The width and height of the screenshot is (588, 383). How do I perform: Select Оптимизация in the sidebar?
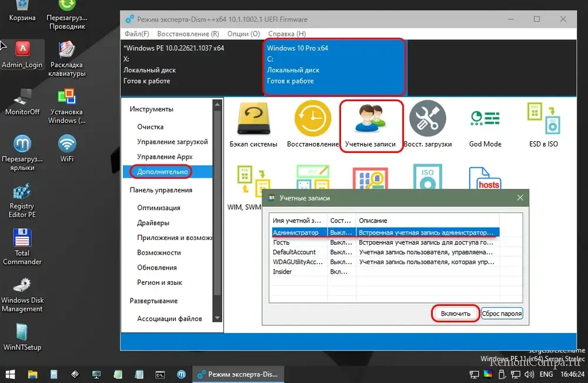[x=159, y=208]
